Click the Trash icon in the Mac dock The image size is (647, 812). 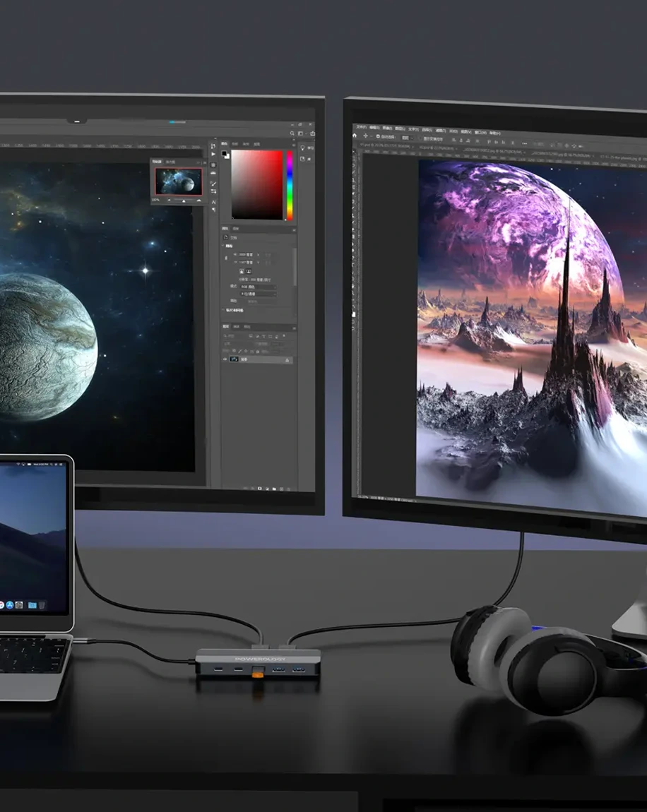point(42,605)
